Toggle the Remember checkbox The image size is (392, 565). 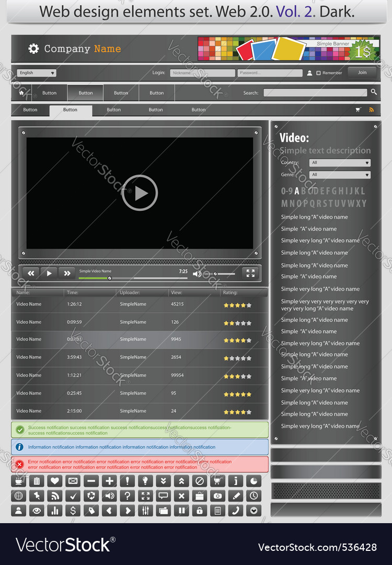point(318,73)
